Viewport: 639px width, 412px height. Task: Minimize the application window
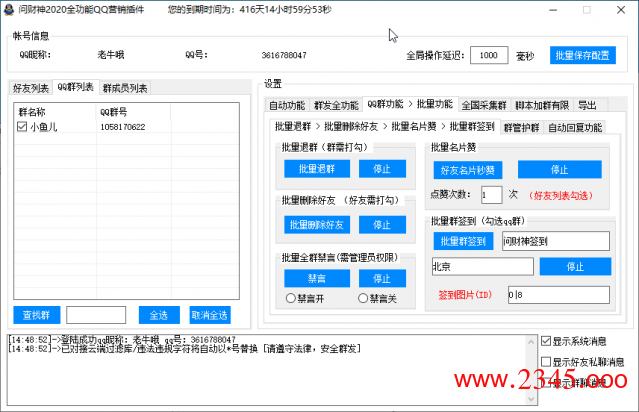click(553, 10)
